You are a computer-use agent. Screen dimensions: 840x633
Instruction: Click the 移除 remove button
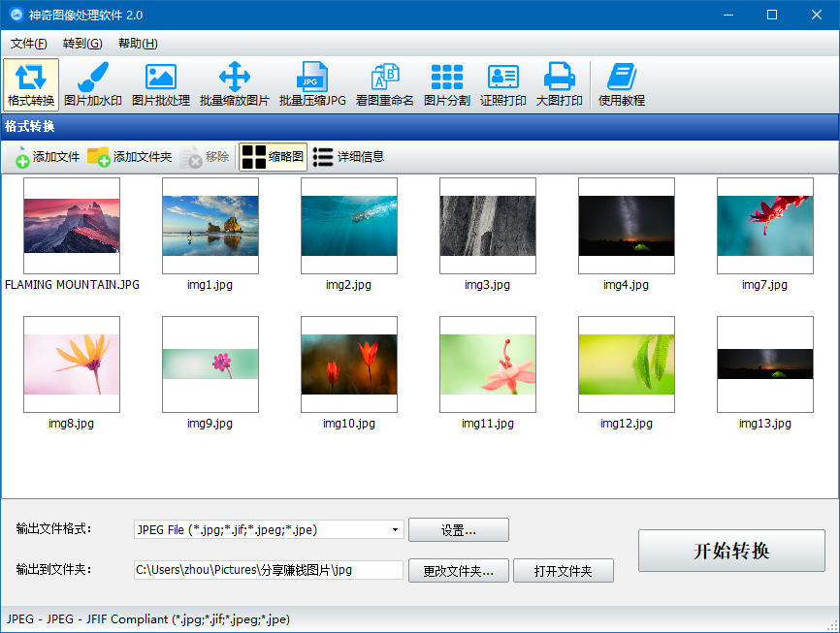[x=206, y=157]
